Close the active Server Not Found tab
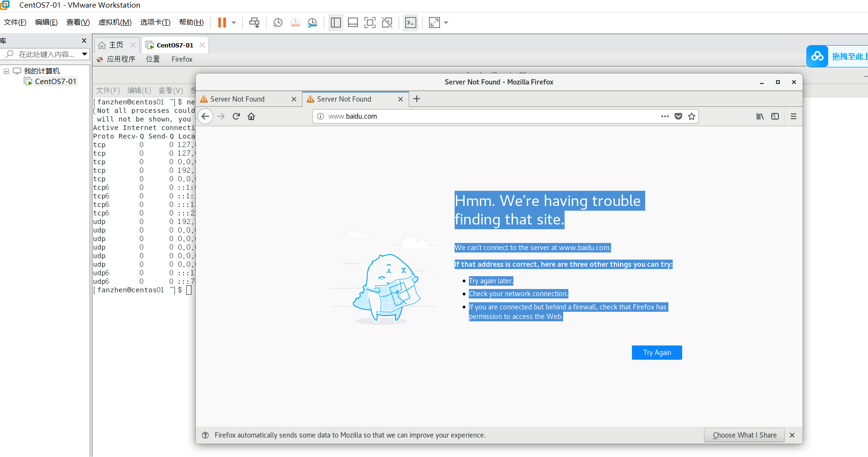 click(x=401, y=99)
